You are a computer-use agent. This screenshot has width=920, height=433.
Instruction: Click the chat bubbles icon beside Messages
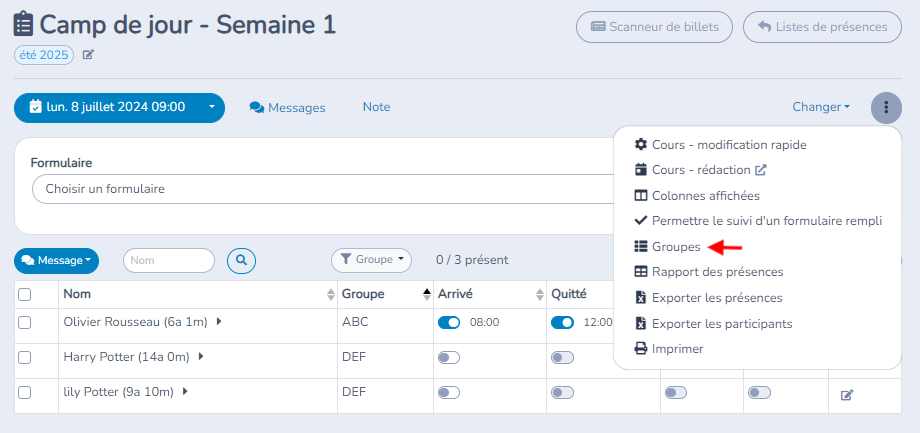point(256,108)
